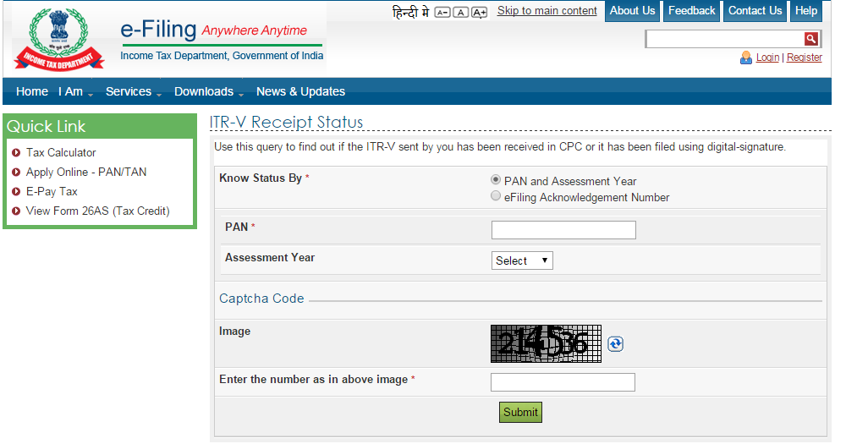
Task: Refresh the captcha image
Action: (x=616, y=344)
